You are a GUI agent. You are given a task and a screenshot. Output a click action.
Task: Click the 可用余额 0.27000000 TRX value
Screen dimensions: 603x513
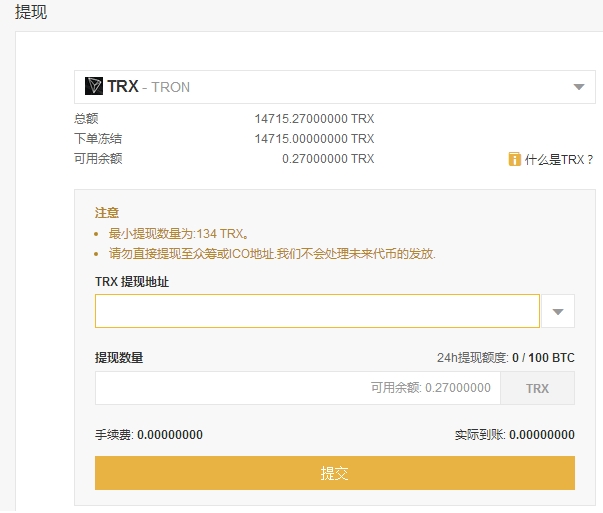(x=328, y=158)
